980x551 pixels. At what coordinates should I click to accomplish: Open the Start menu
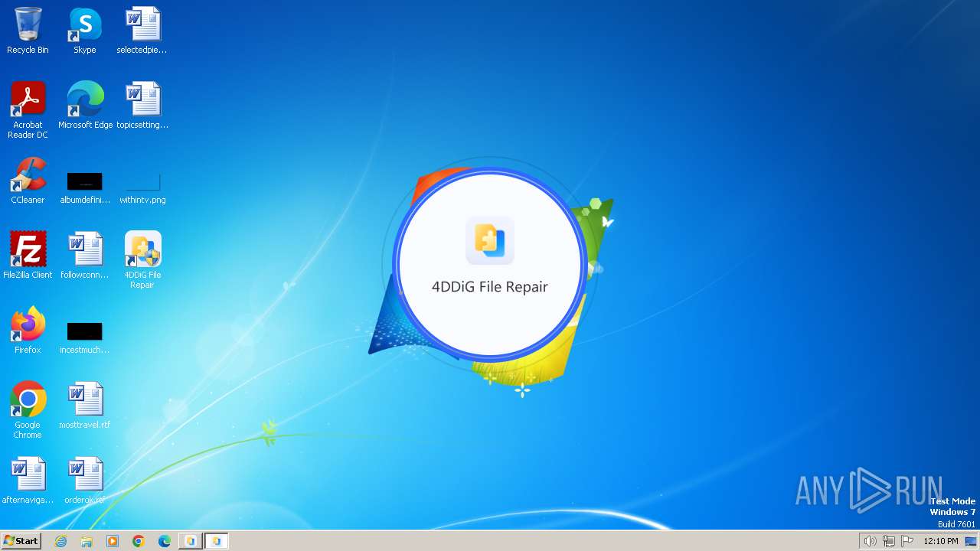(21, 541)
